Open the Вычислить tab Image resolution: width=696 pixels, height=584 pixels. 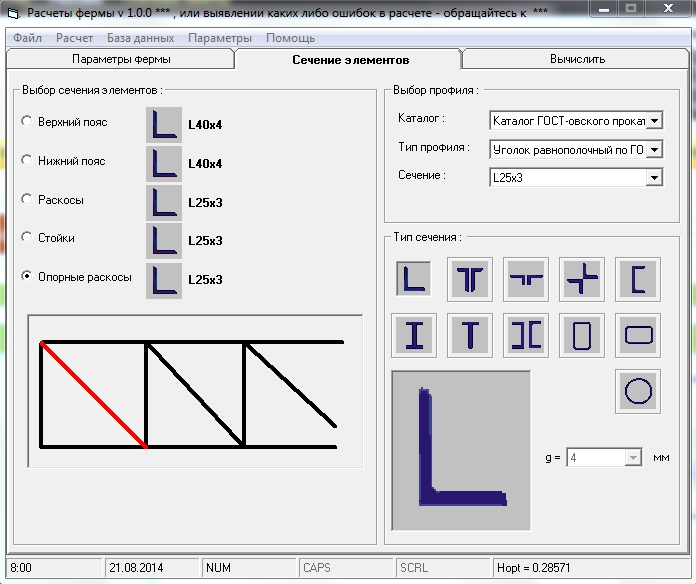coord(577,59)
